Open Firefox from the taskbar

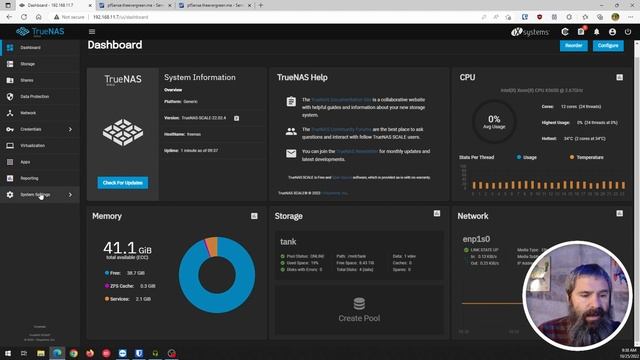[x=90, y=353]
